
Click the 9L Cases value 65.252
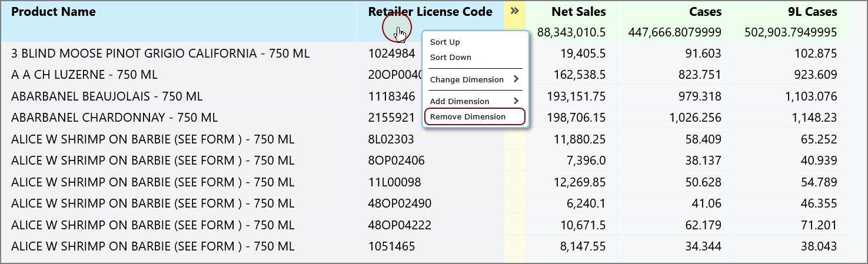(x=819, y=139)
